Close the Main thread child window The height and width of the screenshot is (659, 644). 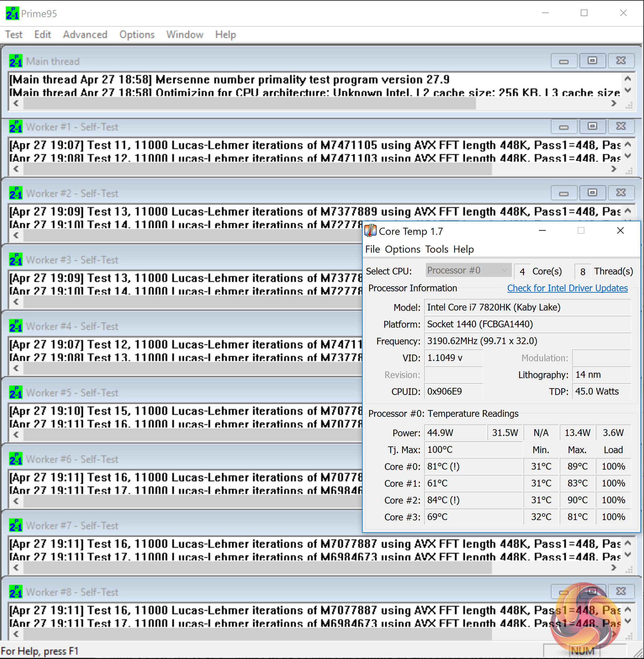click(621, 61)
